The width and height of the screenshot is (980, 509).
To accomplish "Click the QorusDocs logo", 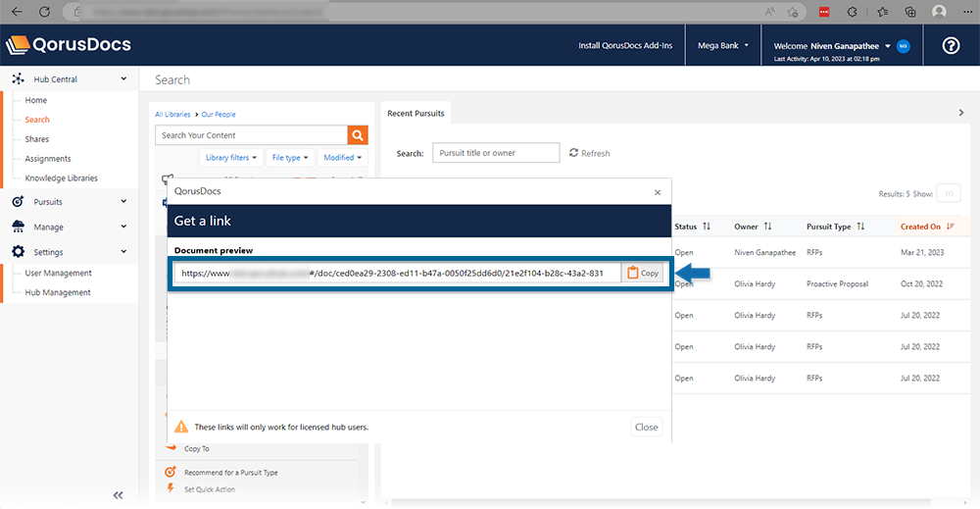I will 69,44.
